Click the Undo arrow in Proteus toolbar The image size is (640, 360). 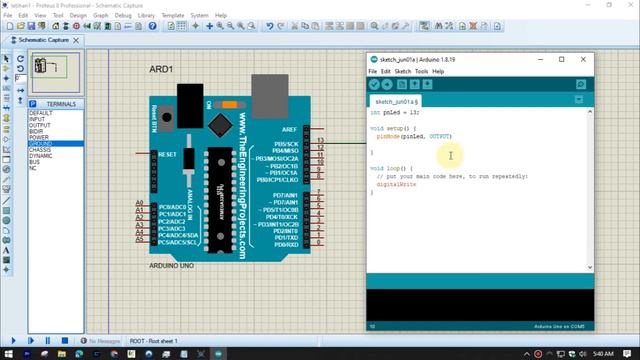269,26
